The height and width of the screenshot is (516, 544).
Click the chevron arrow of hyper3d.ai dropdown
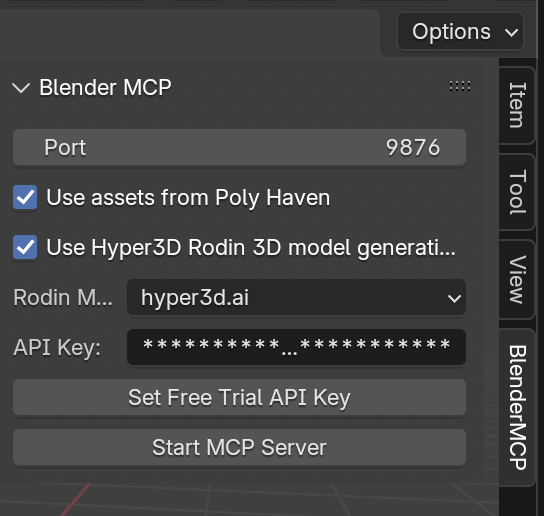click(x=454, y=298)
